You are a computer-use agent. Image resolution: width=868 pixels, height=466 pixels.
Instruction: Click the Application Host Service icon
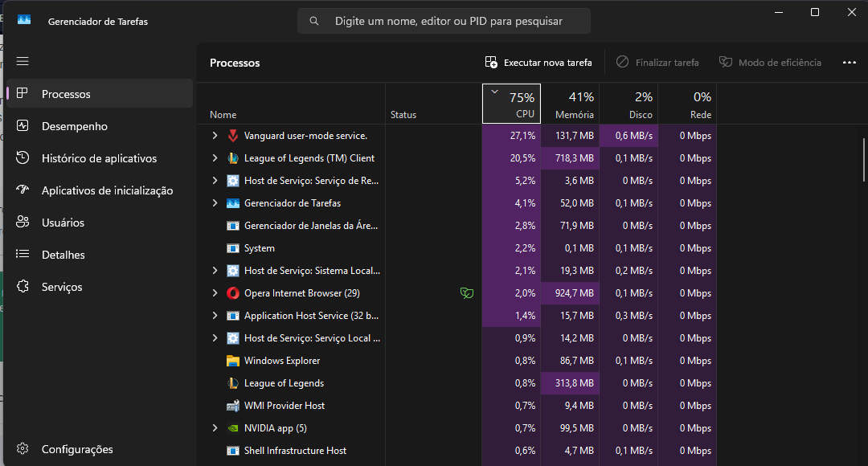[233, 316]
